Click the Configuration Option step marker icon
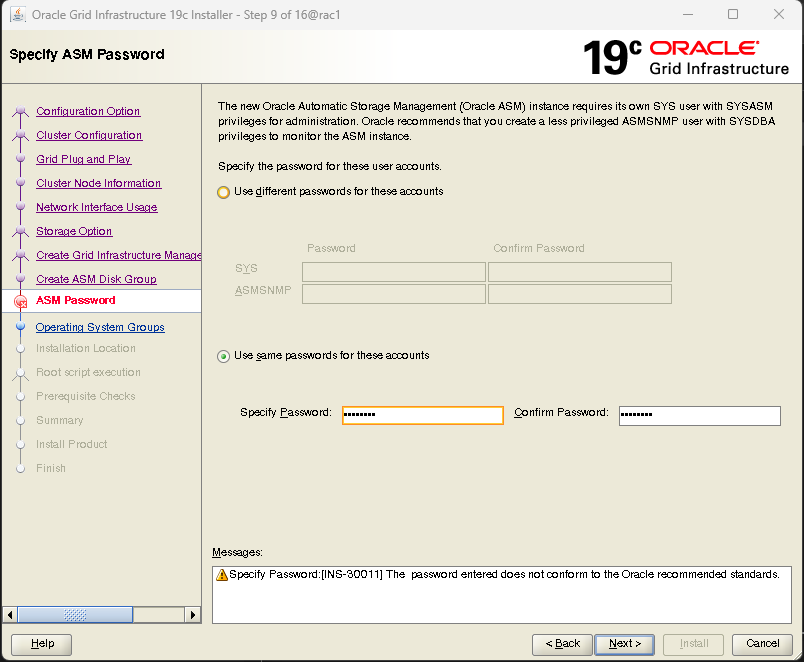 21,110
